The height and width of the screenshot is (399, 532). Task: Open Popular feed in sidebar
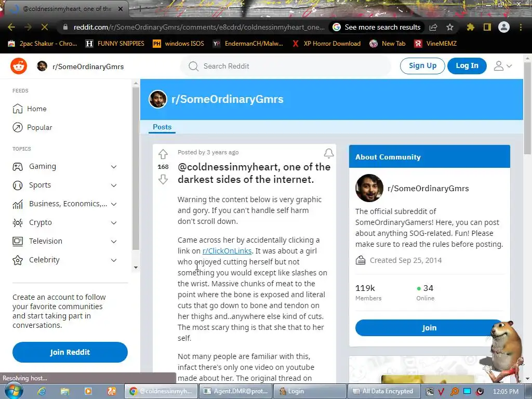click(x=32, y=127)
